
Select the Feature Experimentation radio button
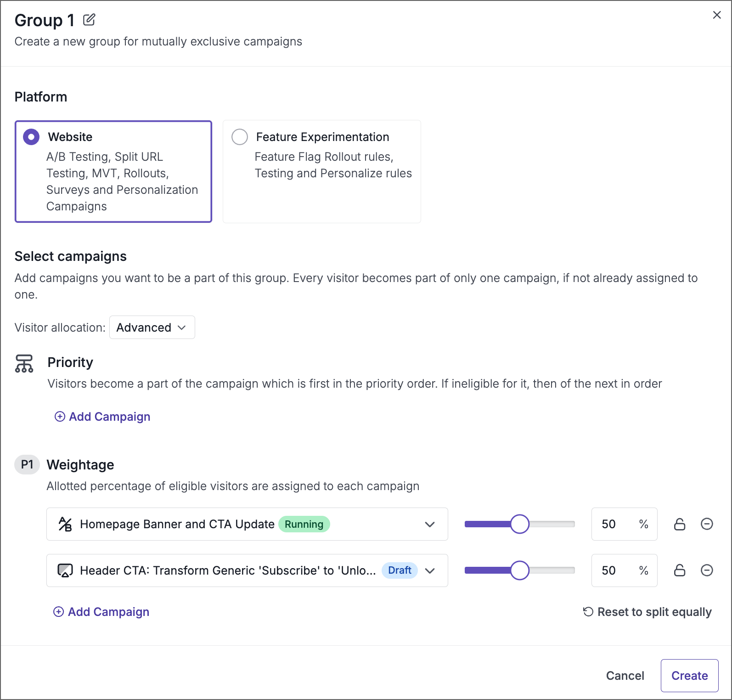(x=240, y=137)
